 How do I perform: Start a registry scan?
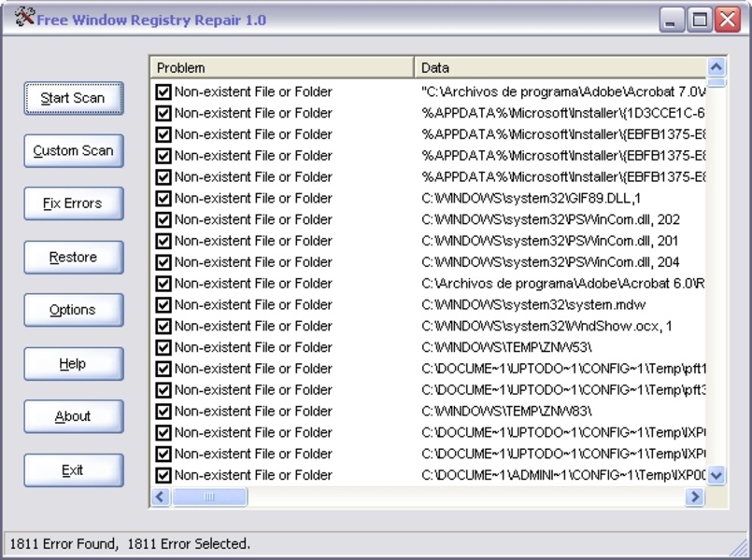click(73, 97)
